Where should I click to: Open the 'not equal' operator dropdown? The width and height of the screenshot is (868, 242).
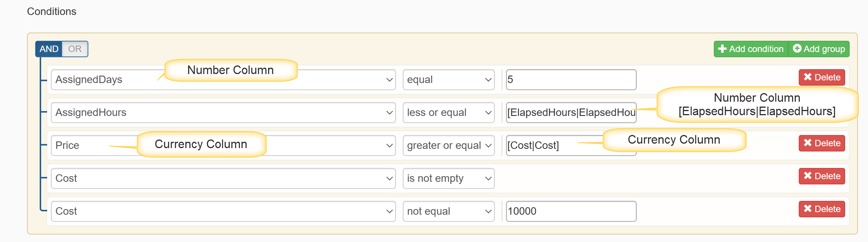[x=448, y=211]
